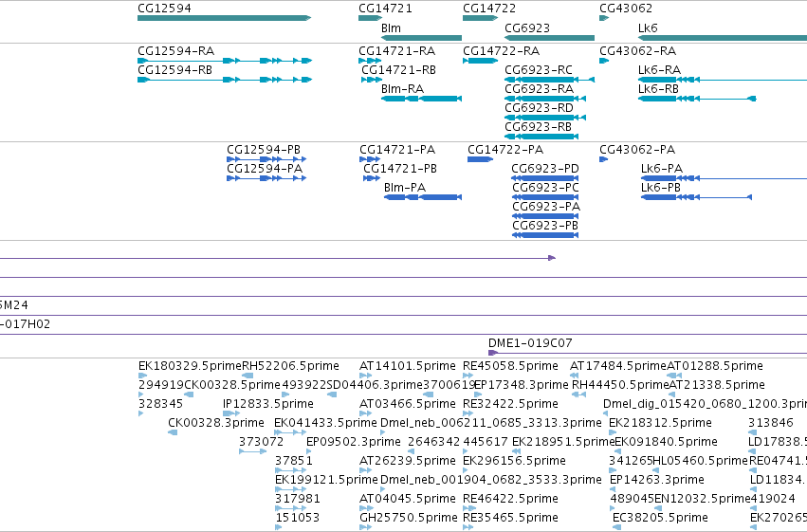The width and height of the screenshot is (807, 532).
Task: Click the CG14721-RB transcript label
Action: 399,70
